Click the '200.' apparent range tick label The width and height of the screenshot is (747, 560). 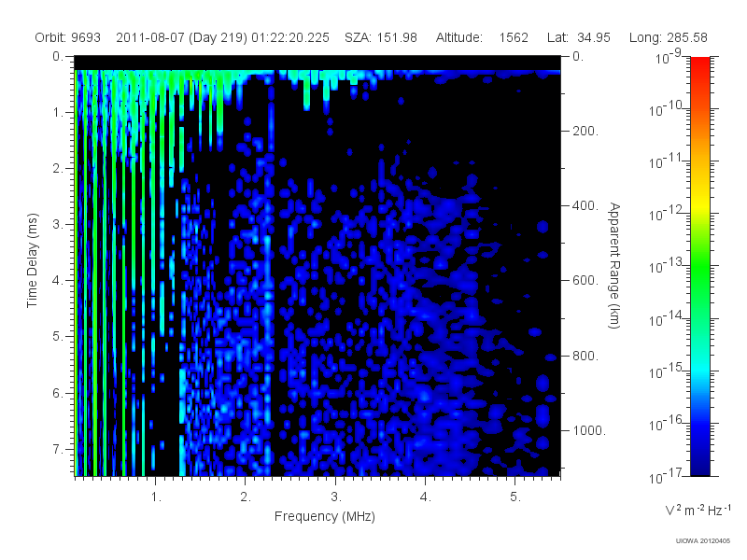pos(585,131)
